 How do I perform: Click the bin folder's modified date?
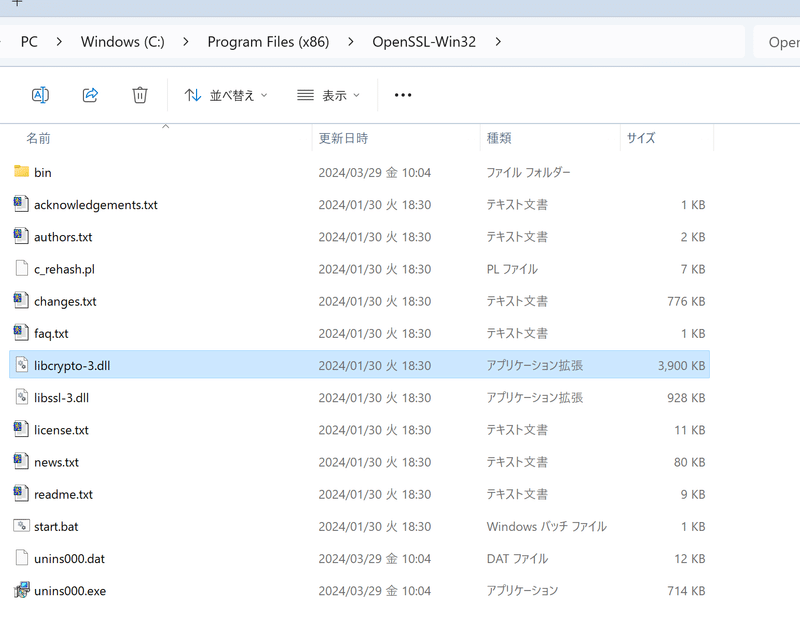pyautogui.click(x=374, y=172)
